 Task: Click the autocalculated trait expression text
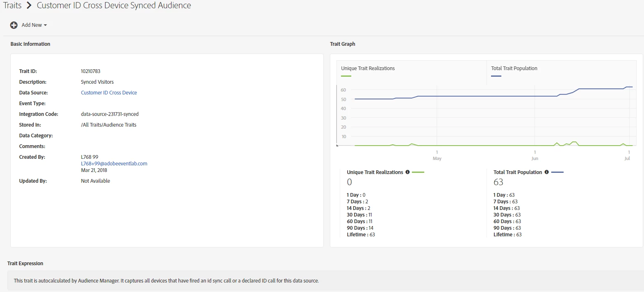pyautogui.click(x=166, y=281)
